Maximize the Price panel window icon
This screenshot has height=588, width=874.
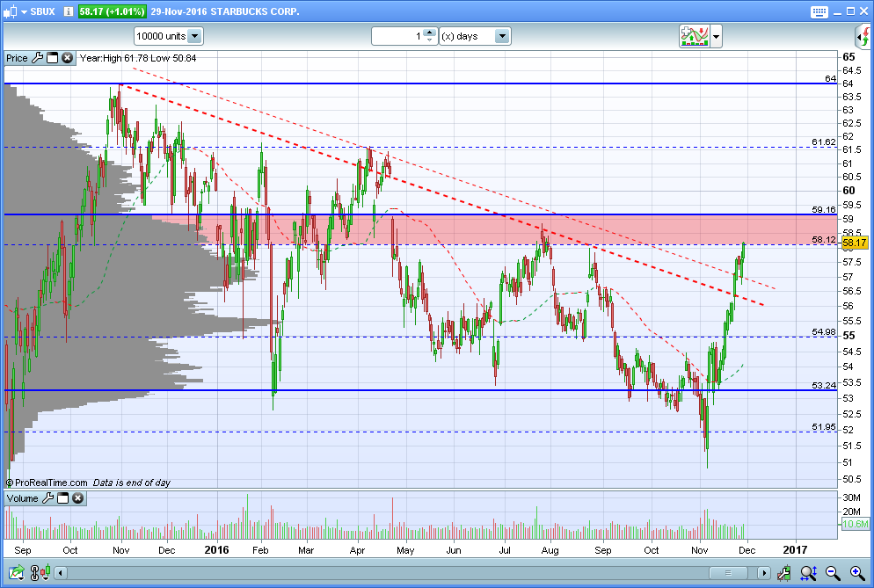coord(53,57)
